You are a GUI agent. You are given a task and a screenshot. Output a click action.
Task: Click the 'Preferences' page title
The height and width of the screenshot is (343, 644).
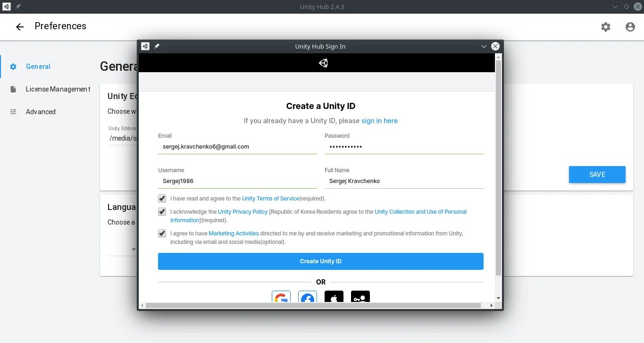60,26
